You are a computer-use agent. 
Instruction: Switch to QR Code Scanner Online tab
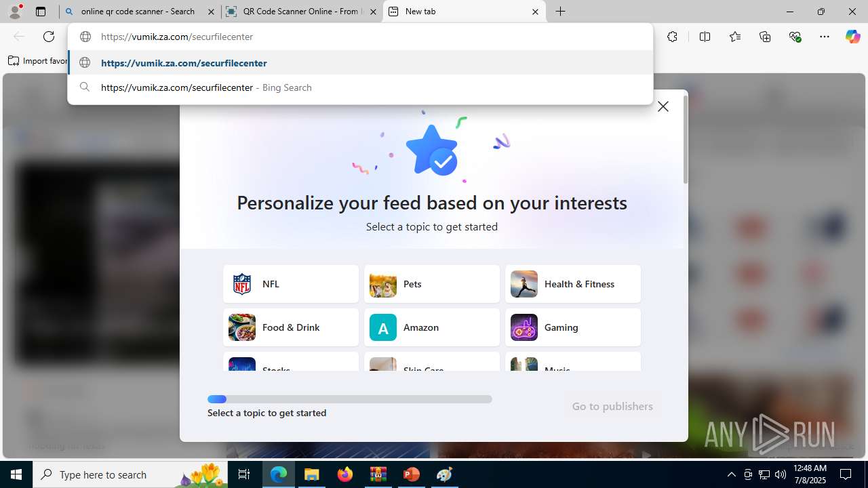(x=302, y=12)
